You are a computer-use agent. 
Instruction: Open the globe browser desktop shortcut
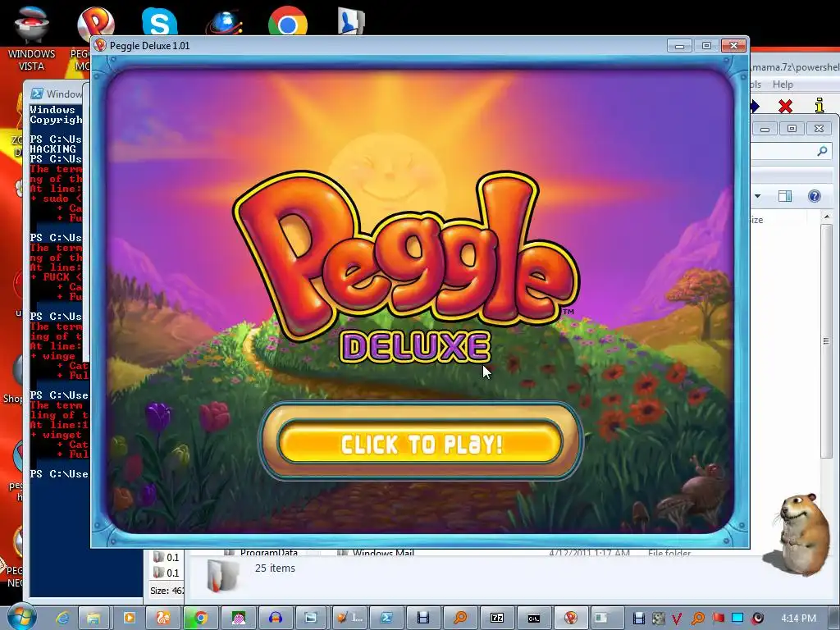[x=225, y=21]
